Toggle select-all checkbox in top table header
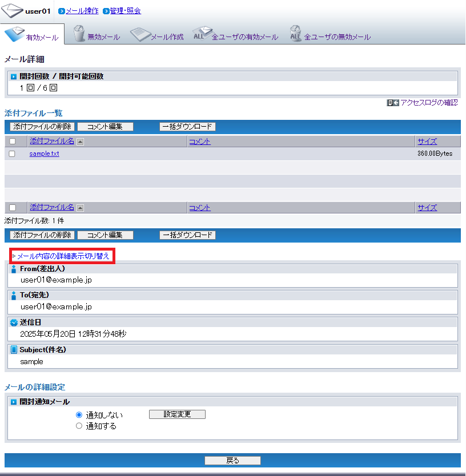 click(12, 142)
